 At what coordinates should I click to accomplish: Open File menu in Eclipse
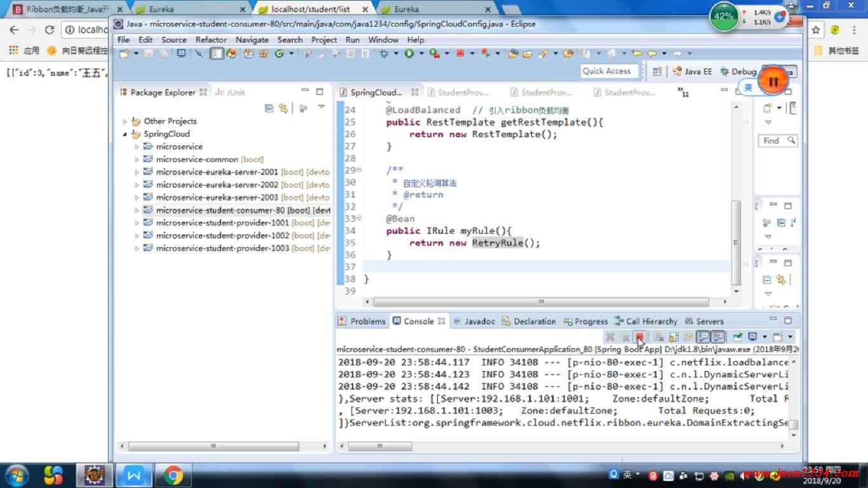(x=123, y=39)
